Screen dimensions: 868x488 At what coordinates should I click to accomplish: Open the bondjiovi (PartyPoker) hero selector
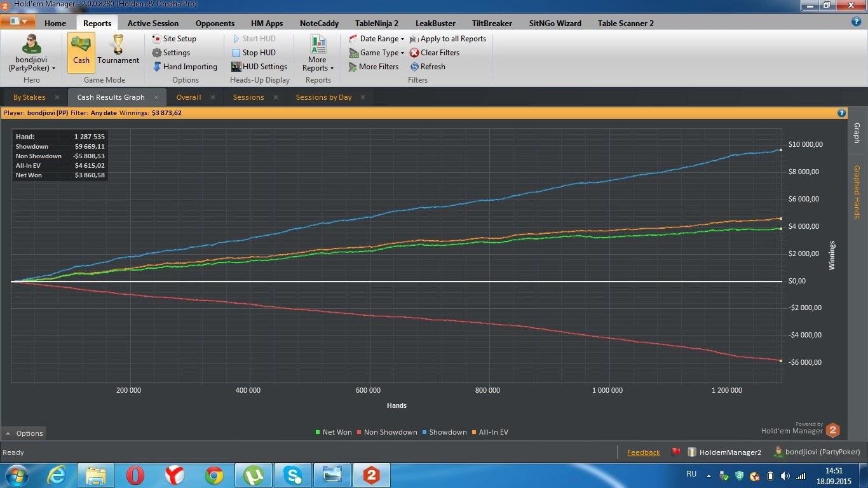(31, 53)
